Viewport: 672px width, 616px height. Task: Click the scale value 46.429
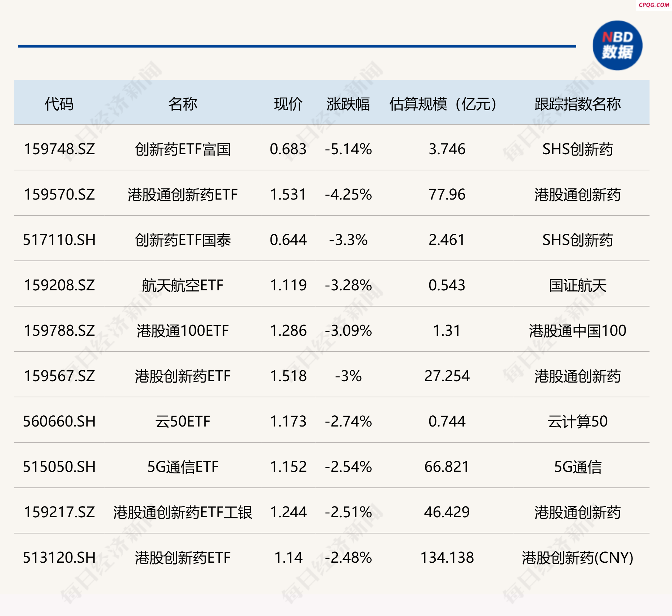pyautogui.click(x=447, y=512)
